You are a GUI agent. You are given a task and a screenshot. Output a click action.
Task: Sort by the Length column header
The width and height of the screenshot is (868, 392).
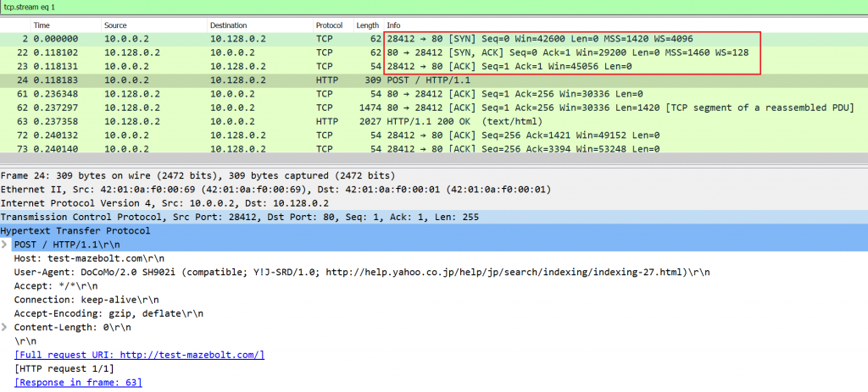coord(368,25)
